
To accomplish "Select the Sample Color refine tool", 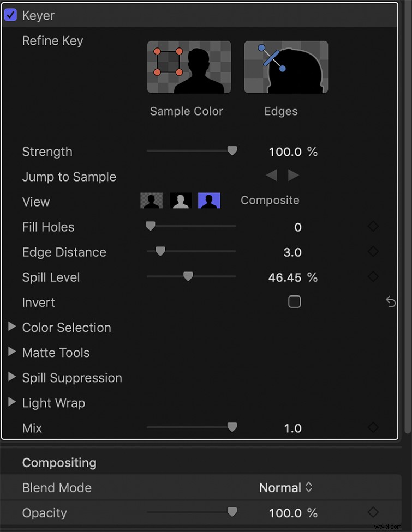I will (x=189, y=67).
